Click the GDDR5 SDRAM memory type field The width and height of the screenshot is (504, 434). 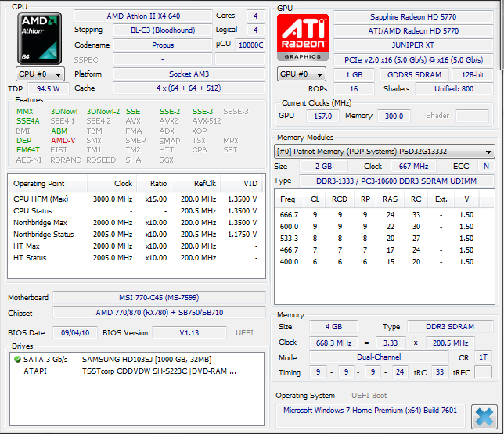[x=414, y=74]
